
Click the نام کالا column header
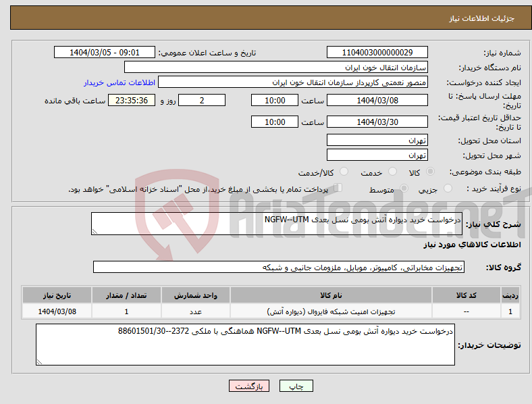pyautogui.click(x=331, y=295)
